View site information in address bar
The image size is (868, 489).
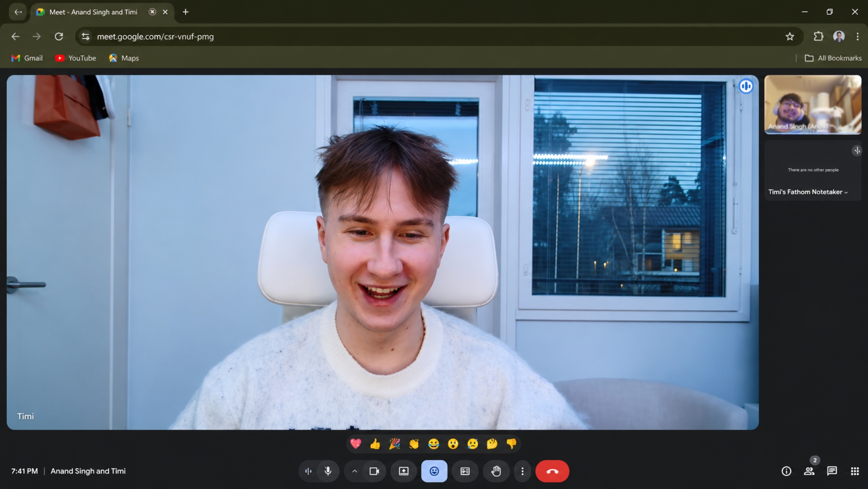pos(85,37)
